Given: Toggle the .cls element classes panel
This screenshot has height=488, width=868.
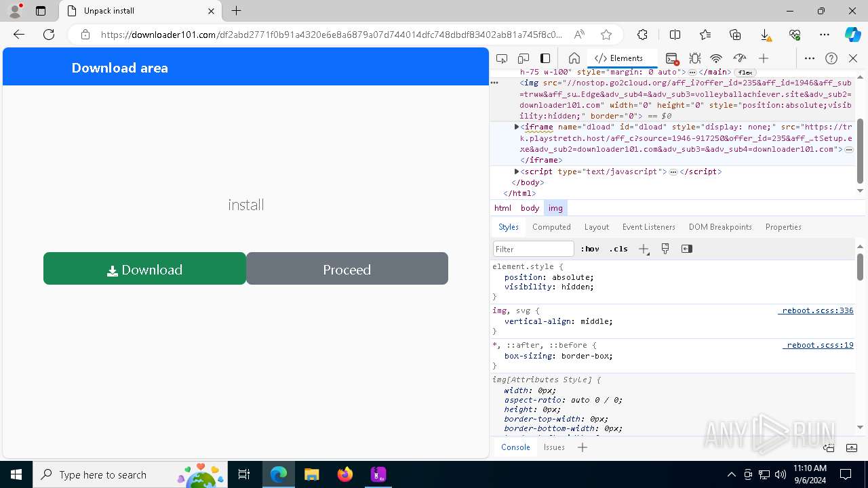Looking at the screenshot, I should click(618, 249).
